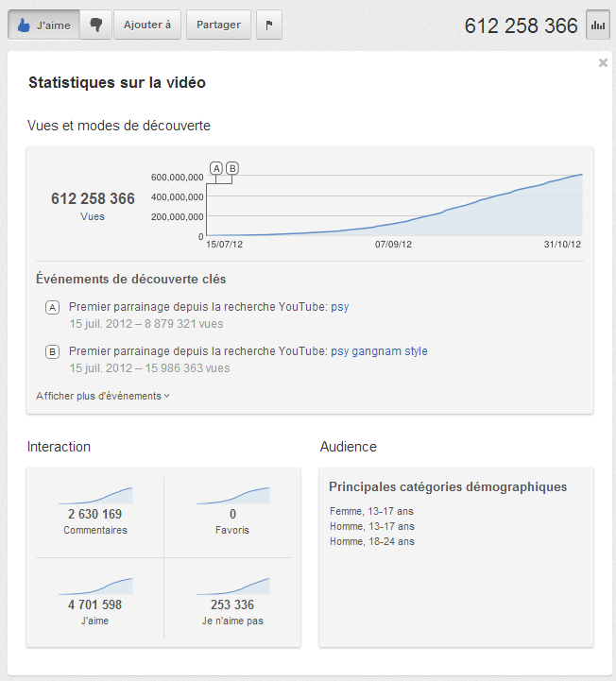The height and width of the screenshot is (681, 616).
Task: Click the 2 630 169 comments count
Action: pyautogui.click(x=95, y=514)
